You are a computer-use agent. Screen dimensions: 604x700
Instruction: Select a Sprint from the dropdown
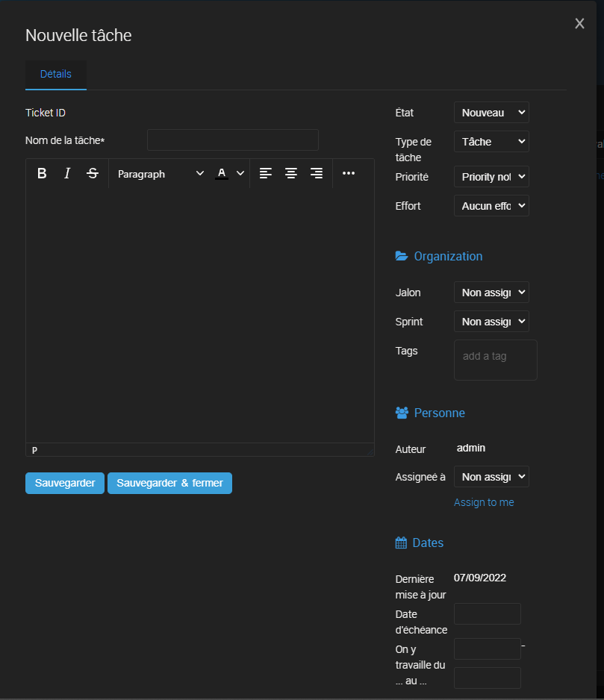tap(491, 321)
